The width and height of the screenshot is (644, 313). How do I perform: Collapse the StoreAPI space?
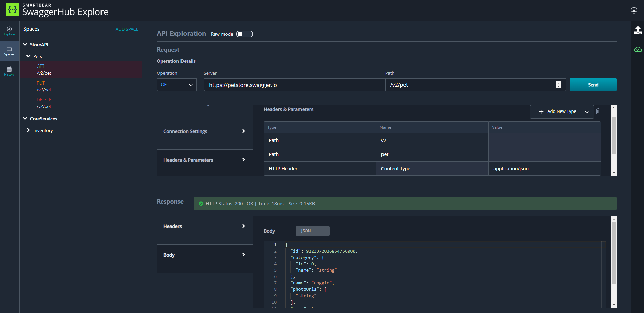coord(25,44)
